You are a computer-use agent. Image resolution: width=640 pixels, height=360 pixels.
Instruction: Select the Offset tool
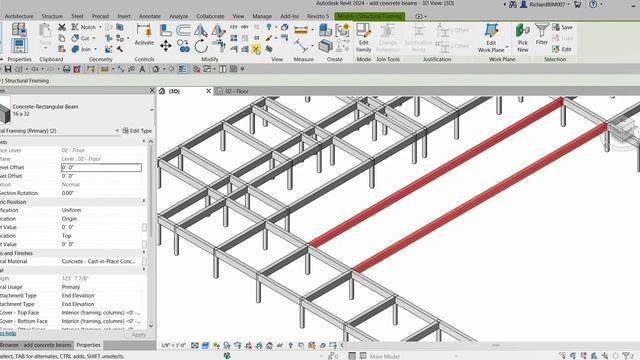[x=183, y=30]
